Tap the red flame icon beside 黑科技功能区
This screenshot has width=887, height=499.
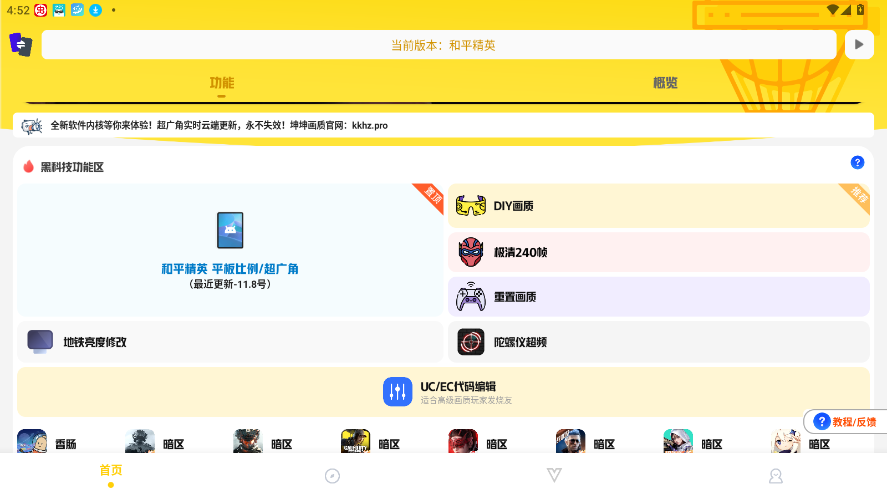click(28, 166)
